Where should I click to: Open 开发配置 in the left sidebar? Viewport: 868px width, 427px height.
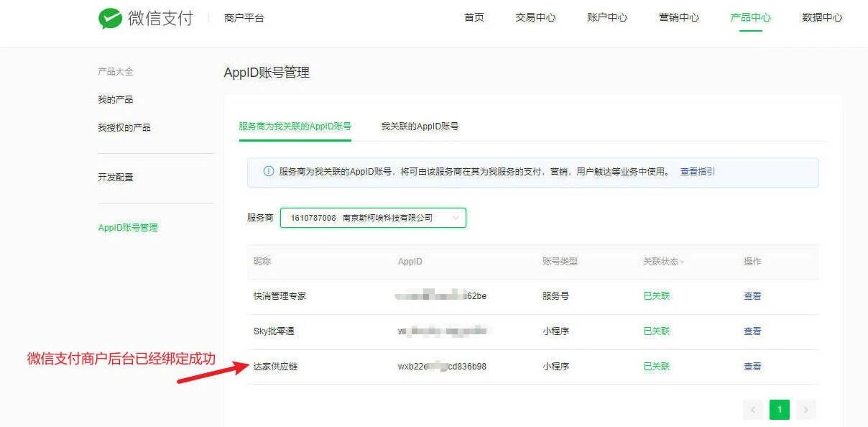[x=116, y=177]
